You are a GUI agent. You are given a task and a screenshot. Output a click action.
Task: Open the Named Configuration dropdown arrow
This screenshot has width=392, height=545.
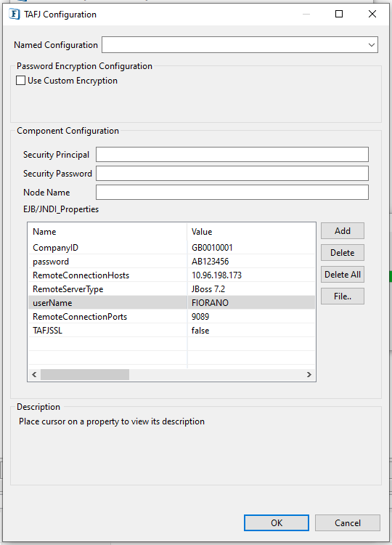tap(371, 45)
